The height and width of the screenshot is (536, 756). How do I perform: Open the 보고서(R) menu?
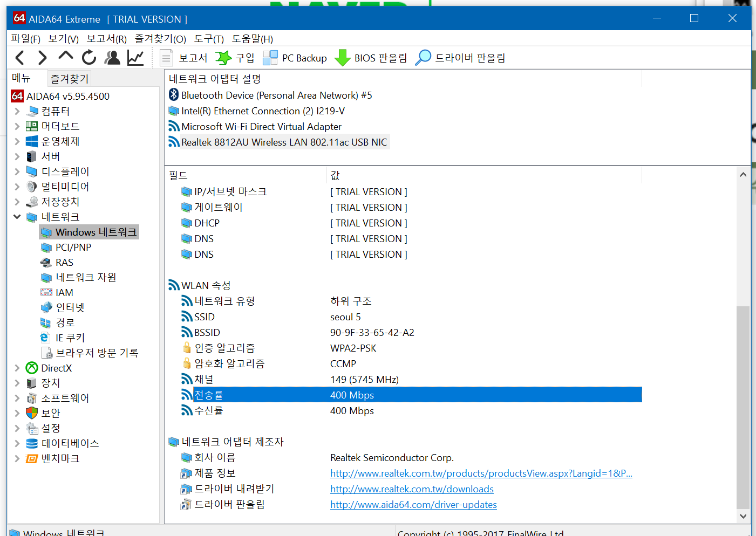pyautogui.click(x=107, y=39)
